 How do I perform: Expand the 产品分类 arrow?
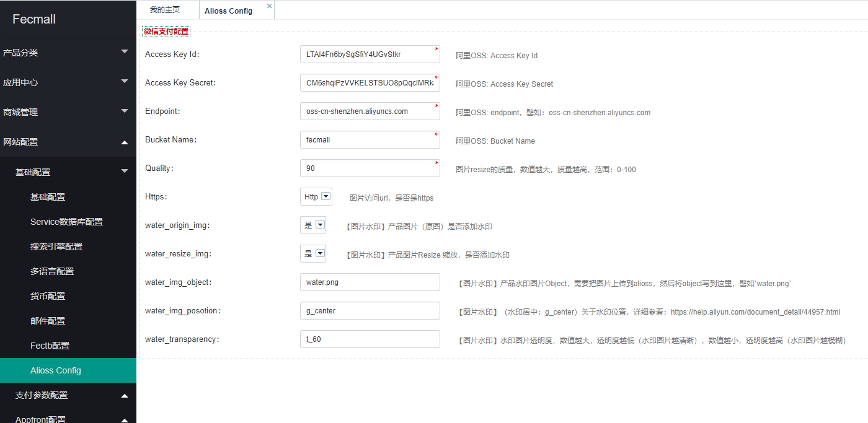click(x=125, y=52)
